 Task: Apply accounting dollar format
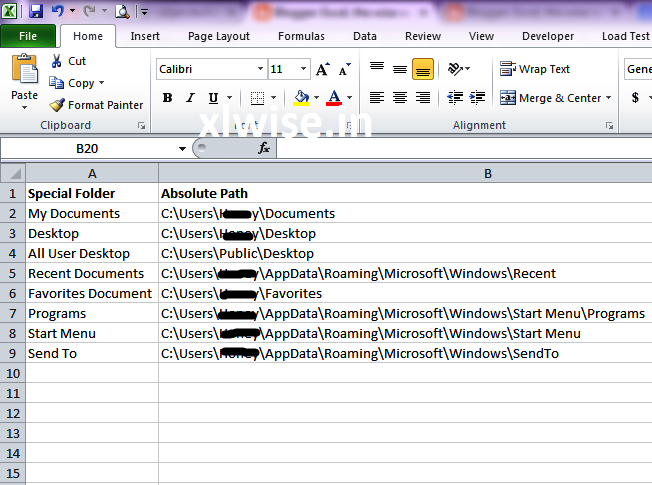click(x=635, y=98)
